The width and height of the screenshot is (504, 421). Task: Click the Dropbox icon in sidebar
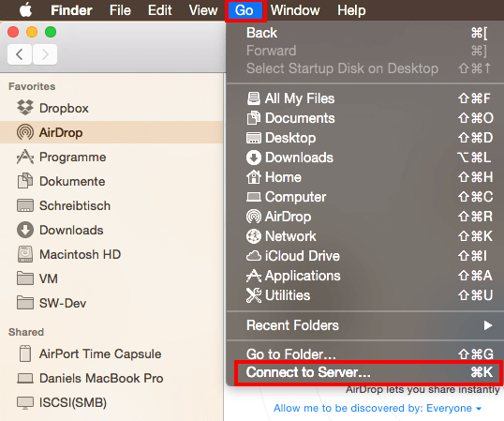pos(25,108)
